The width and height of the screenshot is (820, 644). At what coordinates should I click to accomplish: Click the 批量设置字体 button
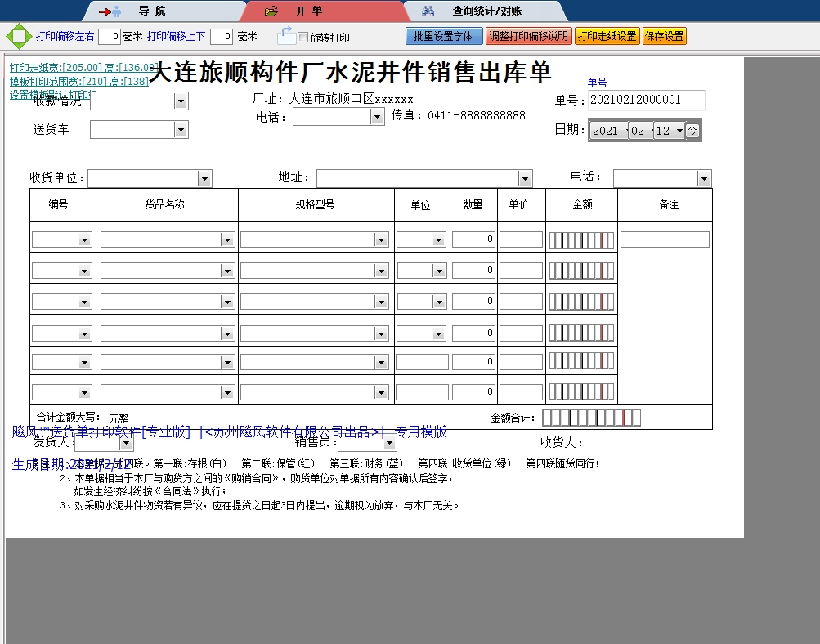pos(444,36)
